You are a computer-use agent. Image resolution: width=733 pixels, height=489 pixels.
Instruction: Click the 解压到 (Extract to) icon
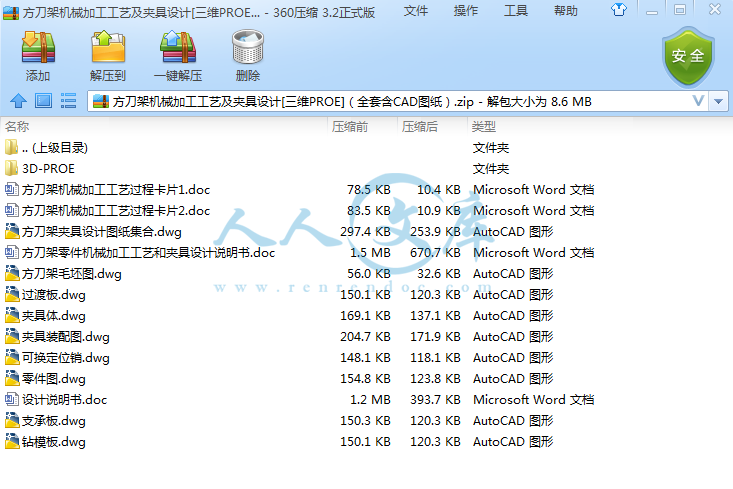click(x=108, y=47)
